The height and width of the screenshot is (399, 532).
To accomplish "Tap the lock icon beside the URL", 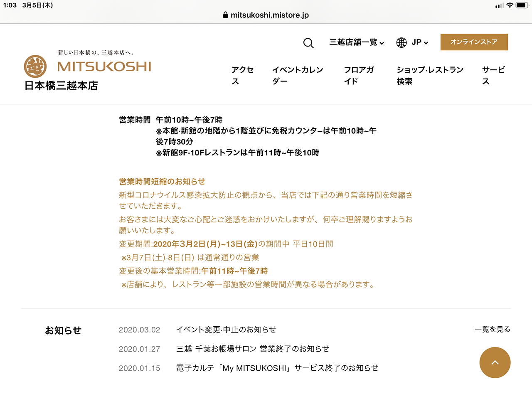I will (225, 15).
